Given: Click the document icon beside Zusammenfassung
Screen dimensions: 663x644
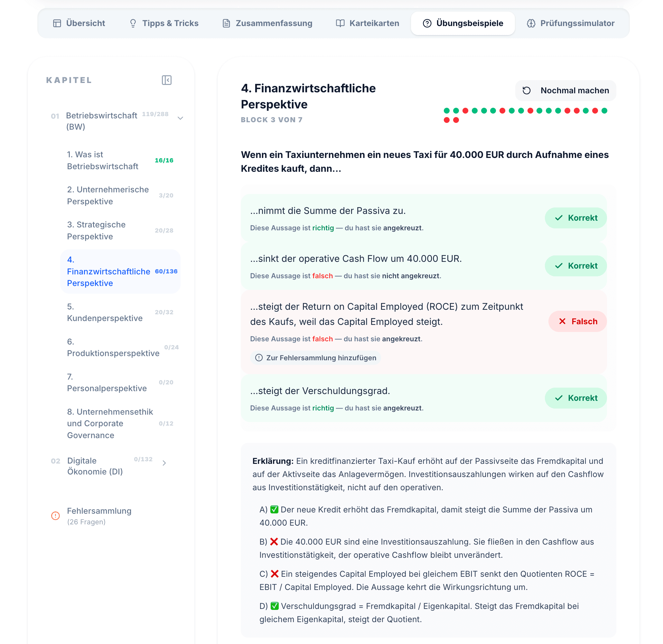Looking at the screenshot, I should 226,23.
